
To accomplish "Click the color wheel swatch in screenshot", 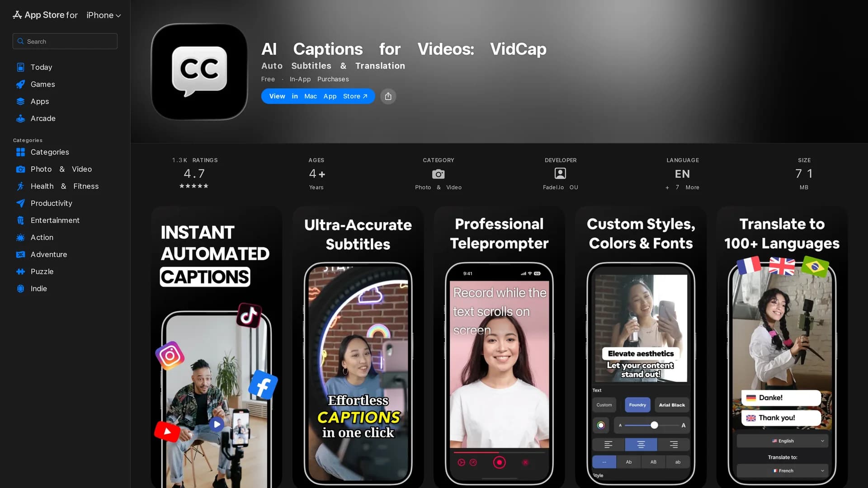I will [601, 425].
